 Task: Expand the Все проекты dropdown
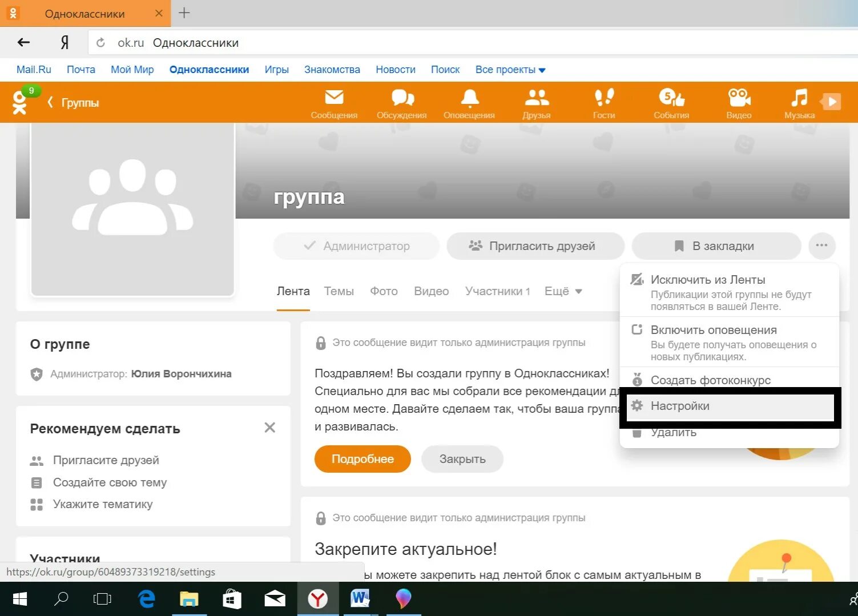[510, 70]
